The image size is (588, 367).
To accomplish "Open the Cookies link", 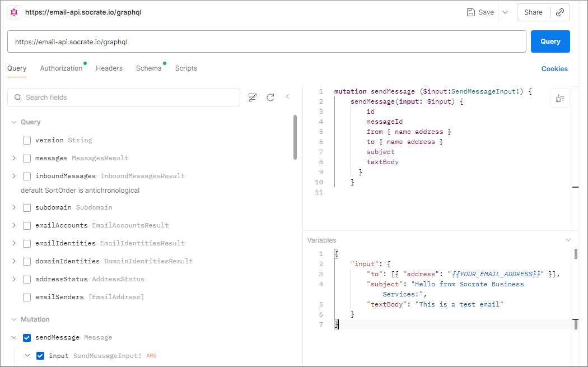I will (554, 68).
